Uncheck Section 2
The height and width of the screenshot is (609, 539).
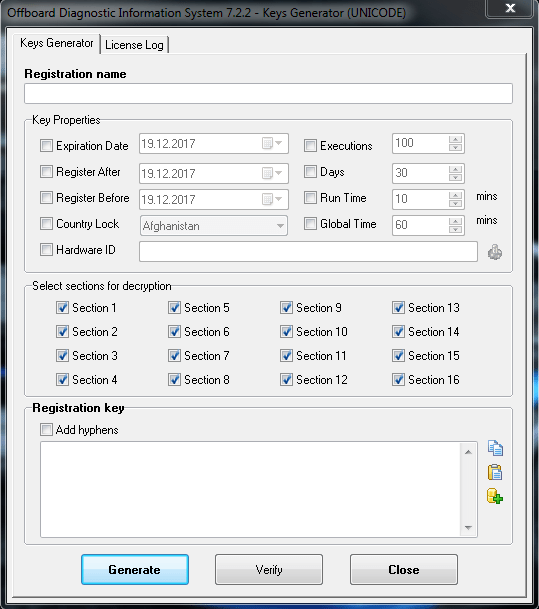click(63, 332)
